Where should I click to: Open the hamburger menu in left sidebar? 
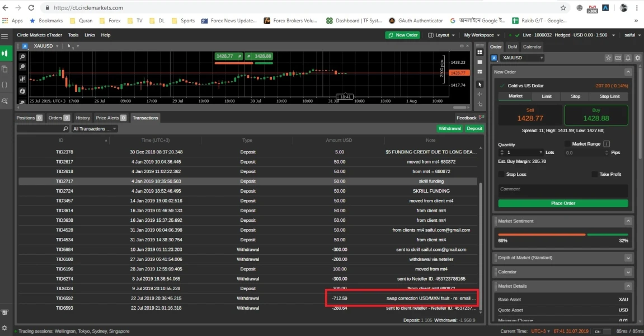coord(4,36)
